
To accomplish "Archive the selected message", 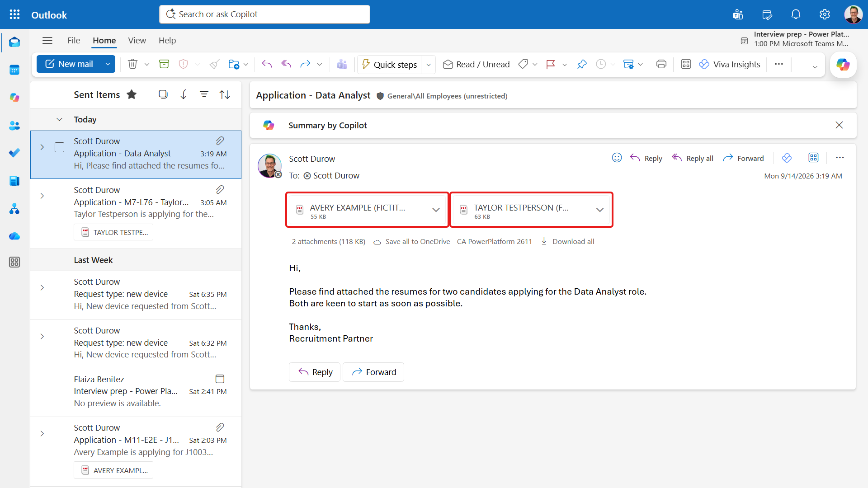I will [164, 64].
